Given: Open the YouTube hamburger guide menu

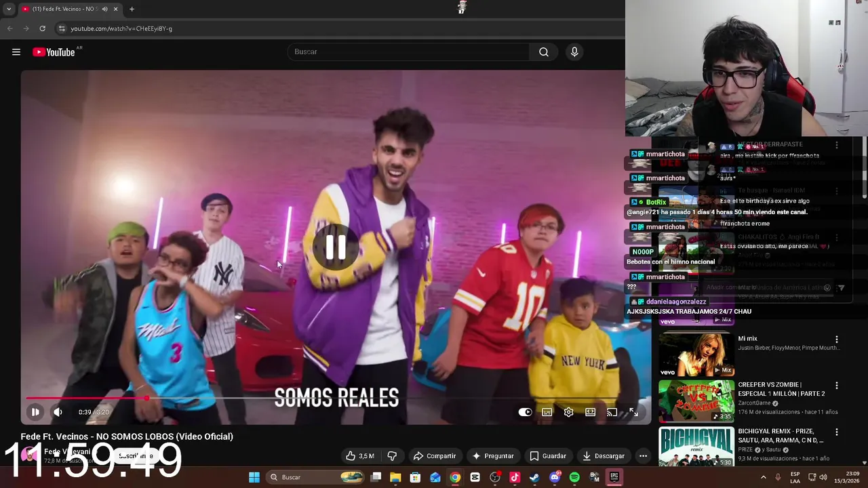Looking at the screenshot, I should 16,52.
